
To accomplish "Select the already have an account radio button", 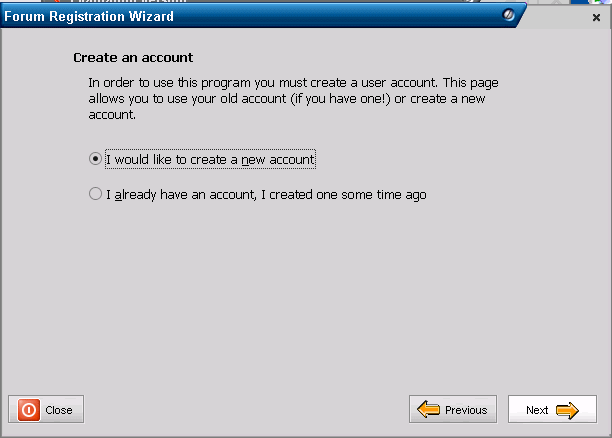I will click(95, 194).
